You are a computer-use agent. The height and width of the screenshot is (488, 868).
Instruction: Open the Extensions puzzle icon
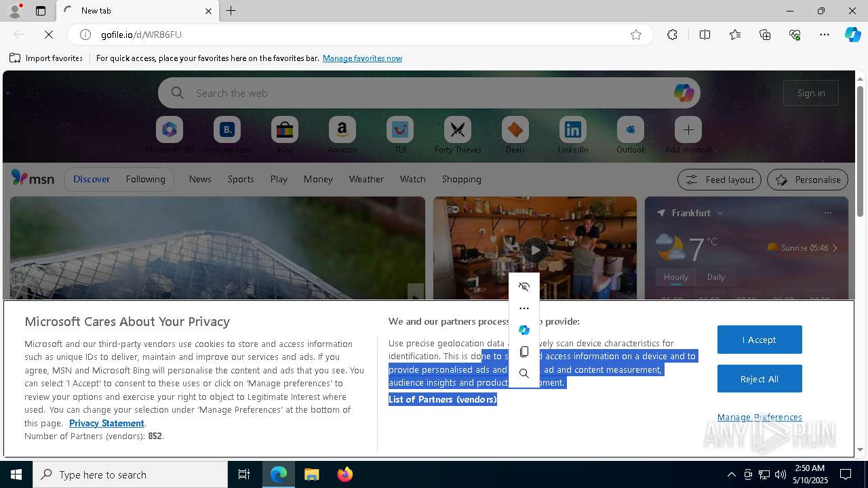pos(672,35)
